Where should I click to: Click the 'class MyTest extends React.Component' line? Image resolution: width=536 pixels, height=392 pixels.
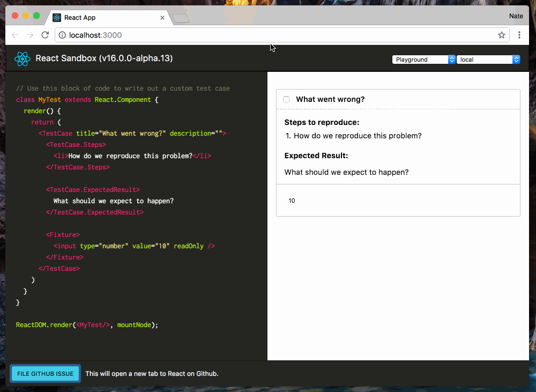(x=87, y=100)
